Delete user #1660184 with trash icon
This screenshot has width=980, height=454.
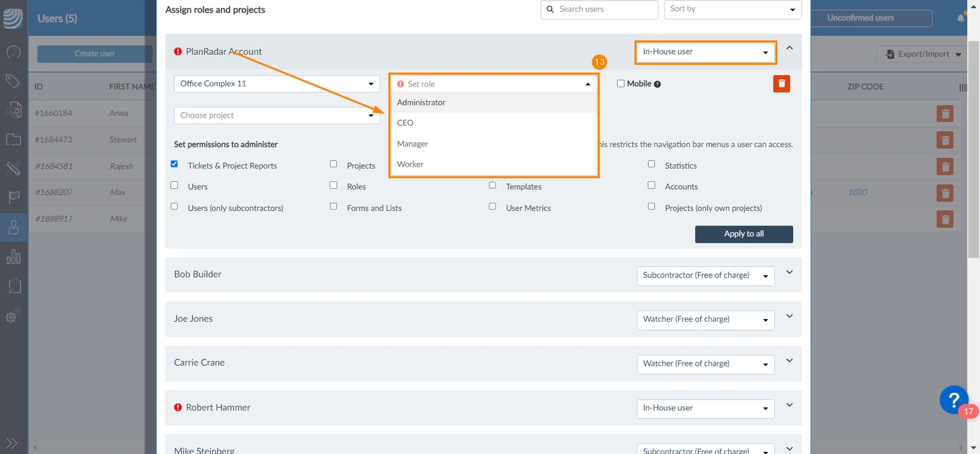pyautogui.click(x=945, y=114)
